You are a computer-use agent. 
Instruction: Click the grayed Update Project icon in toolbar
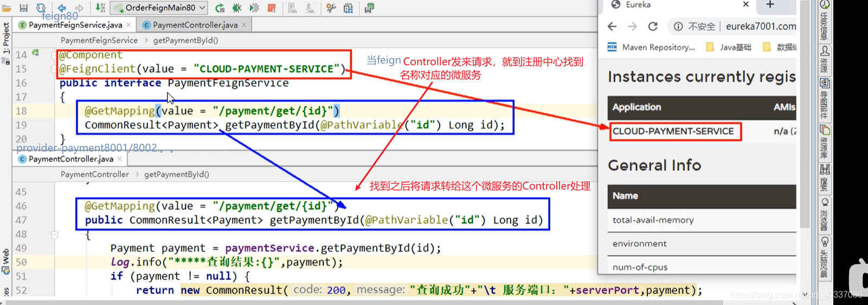tap(292, 8)
